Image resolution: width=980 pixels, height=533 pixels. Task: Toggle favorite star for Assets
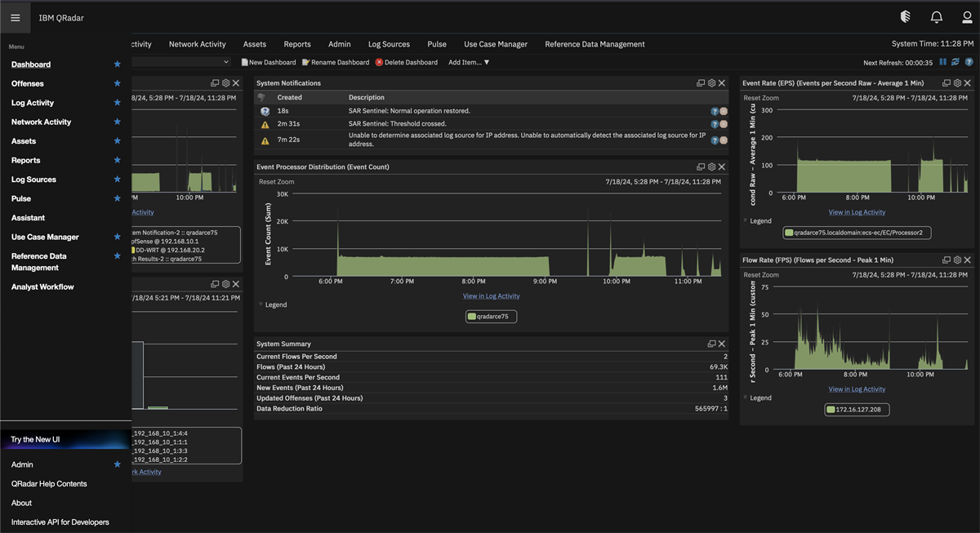(117, 141)
